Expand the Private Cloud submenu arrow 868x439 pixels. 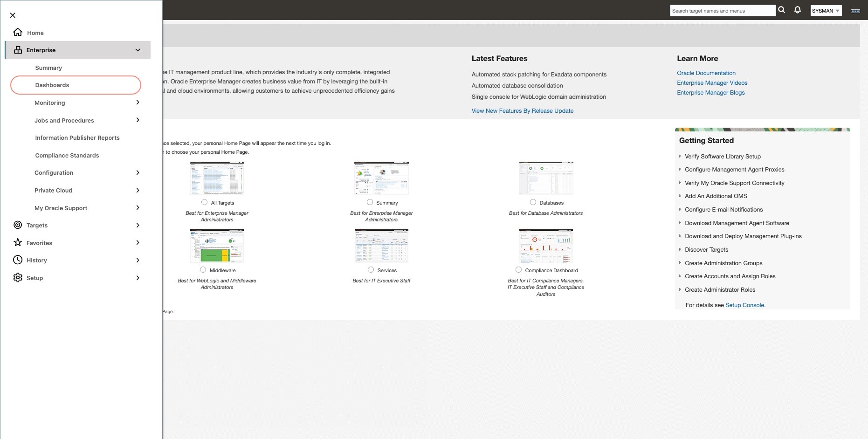pos(138,190)
